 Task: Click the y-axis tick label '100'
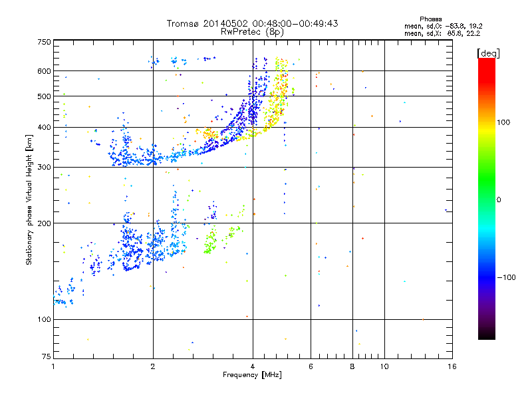tap(45, 320)
